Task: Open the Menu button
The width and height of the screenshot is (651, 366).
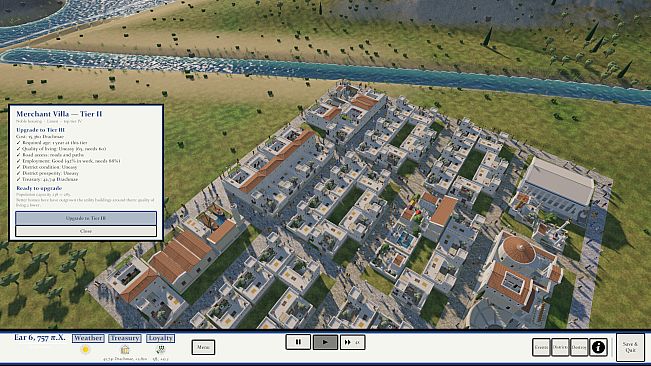Action: click(203, 347)
